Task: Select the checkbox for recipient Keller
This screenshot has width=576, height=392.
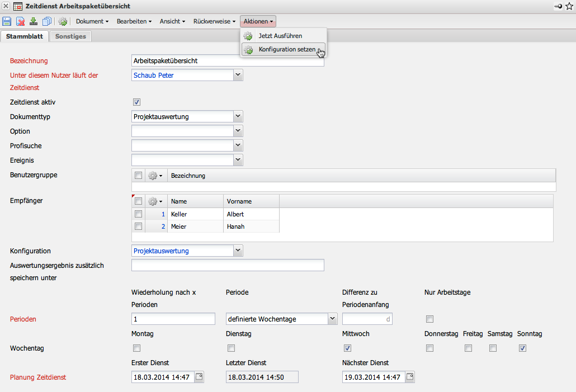Action: click(138, 214)
